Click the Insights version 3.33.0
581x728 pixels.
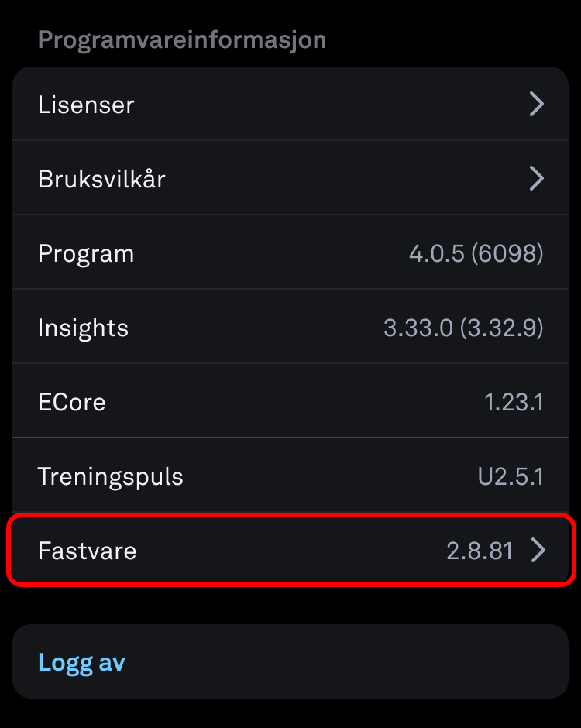[x=418, y=328]
